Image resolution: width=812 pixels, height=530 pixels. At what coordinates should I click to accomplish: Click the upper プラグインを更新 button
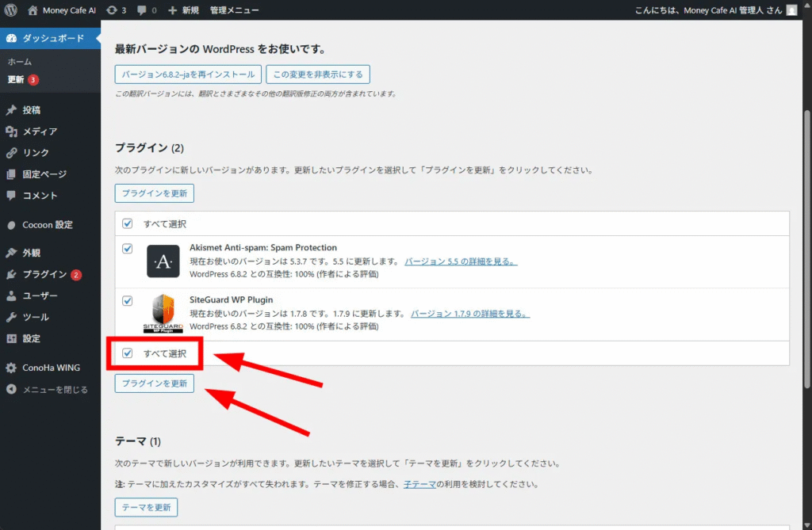coord(155,193)
